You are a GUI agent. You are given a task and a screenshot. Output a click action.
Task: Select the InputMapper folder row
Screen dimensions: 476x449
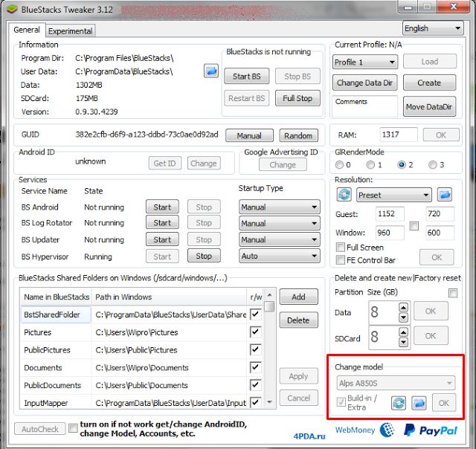point(141,403)
